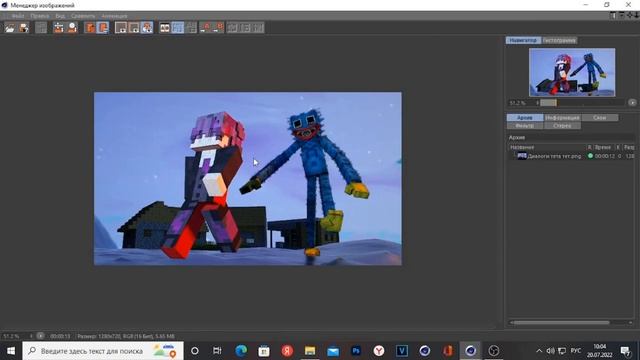Switch to the Навигатор tab
640x360 pixels.
click(523, 40)
